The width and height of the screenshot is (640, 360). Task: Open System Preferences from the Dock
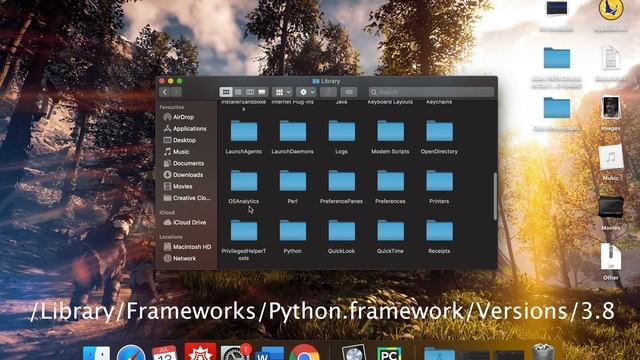(x=235, y=353)
